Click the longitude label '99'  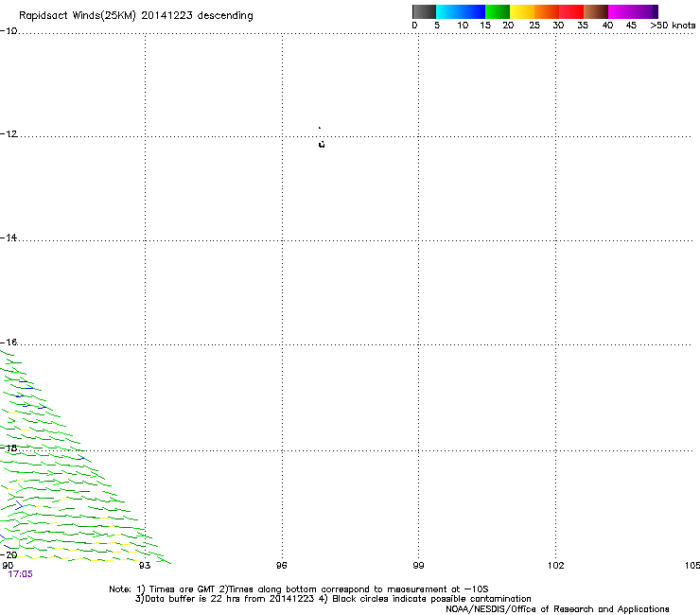tap(418, 566)
